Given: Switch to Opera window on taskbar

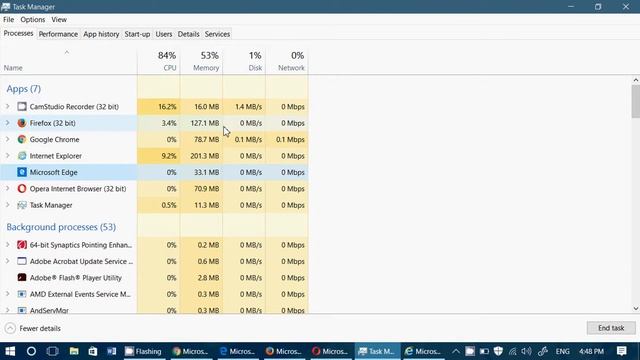Looking at the screenshot, I should (330, 351).
